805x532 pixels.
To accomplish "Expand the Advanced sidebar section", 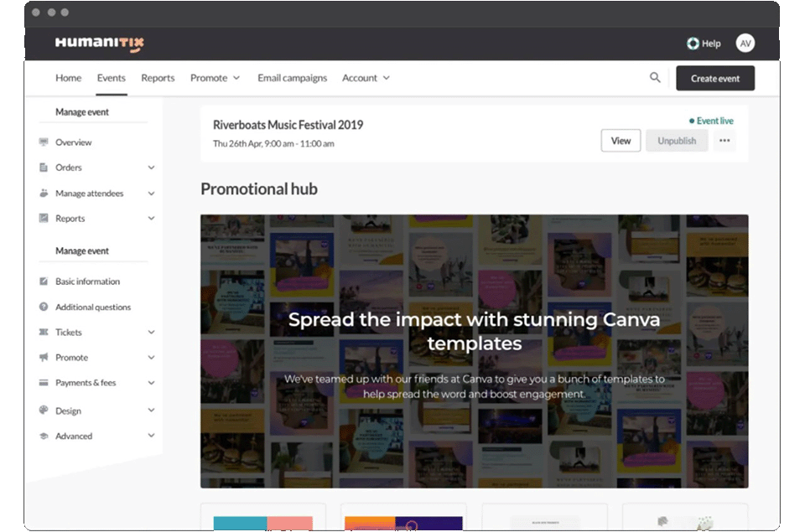I will (151, 436).
